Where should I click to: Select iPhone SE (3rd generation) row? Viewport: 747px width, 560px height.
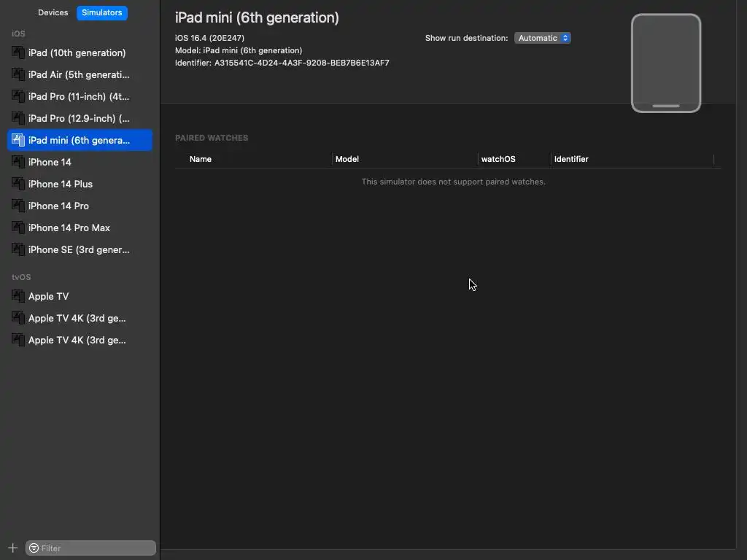click(80, 249)
